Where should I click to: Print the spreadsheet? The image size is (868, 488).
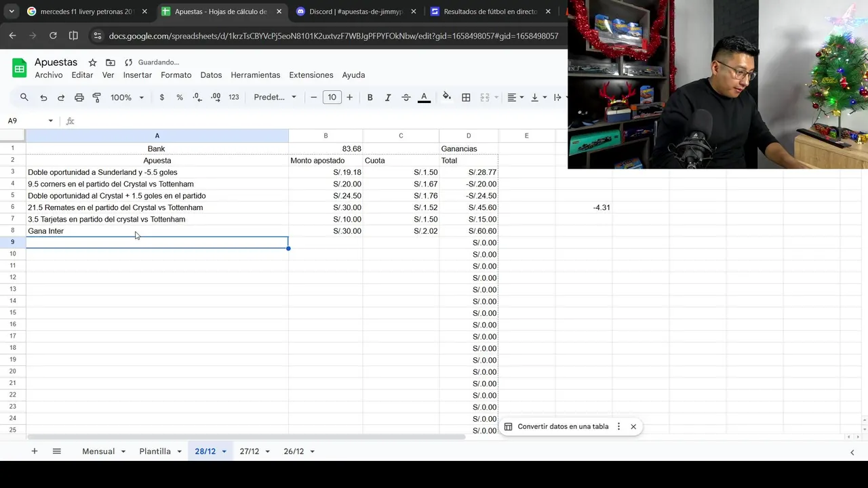[x=79, y=98]
